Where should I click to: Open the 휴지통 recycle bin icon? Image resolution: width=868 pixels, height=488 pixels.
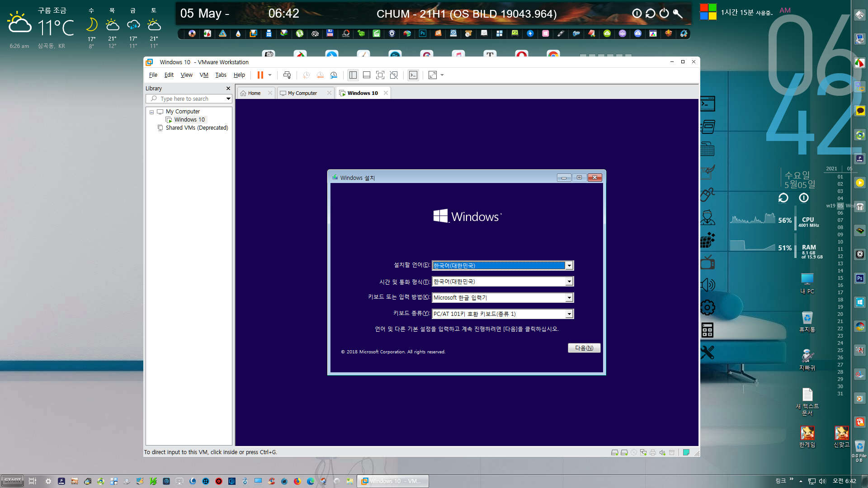tap(807, 322)
